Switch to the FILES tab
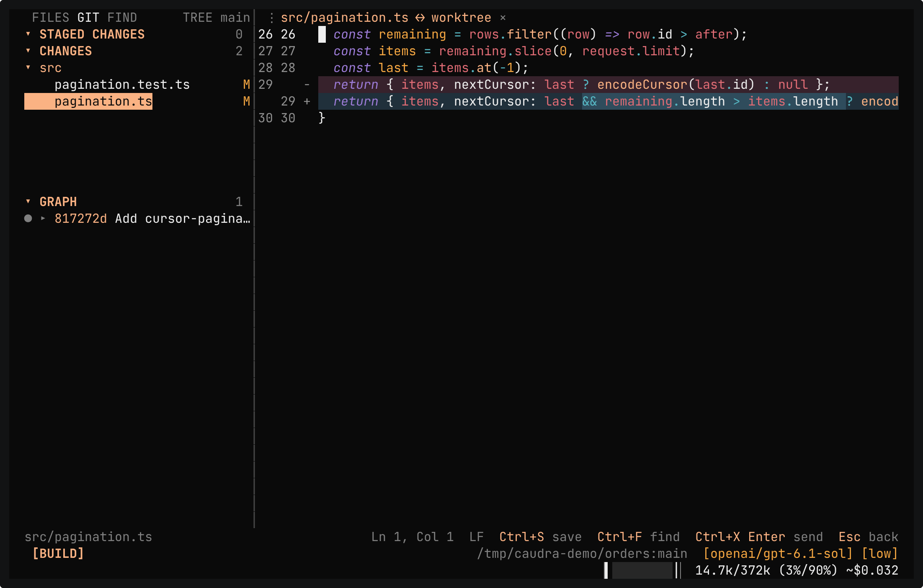This screenshot has width=923, height=588. click(x=50, y=18)
